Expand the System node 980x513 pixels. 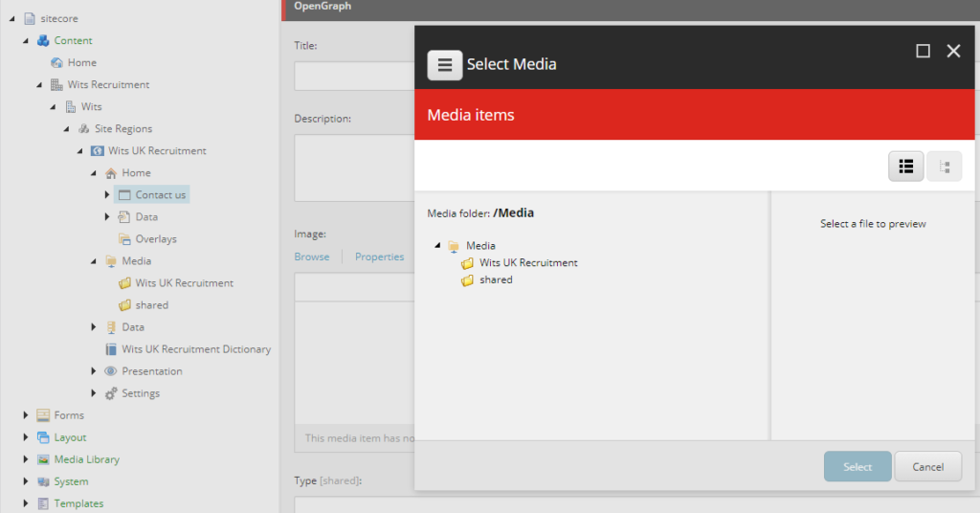click(26, 481)
